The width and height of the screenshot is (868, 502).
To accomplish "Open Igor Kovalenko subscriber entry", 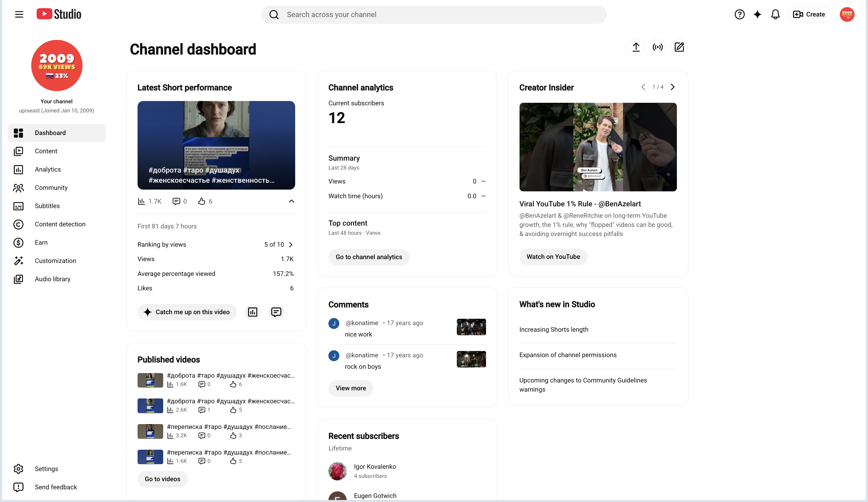I will pyautogui.click(x=407, y=471).
